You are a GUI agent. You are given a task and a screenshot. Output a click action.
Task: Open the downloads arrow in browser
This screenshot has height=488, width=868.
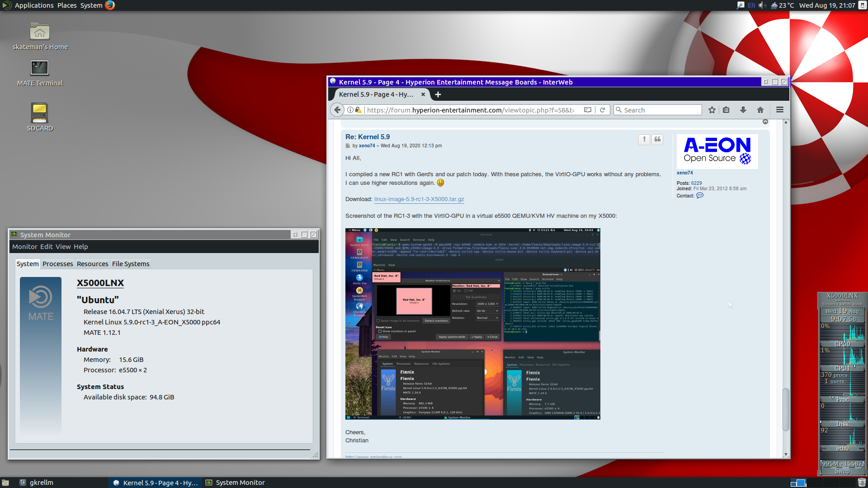point(743,110)
